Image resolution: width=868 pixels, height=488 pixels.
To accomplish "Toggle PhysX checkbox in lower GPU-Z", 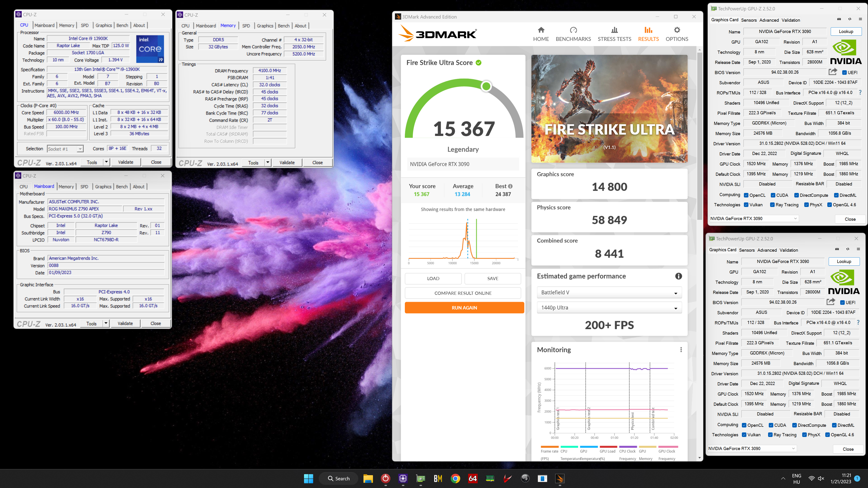I will tap(804, 435).
